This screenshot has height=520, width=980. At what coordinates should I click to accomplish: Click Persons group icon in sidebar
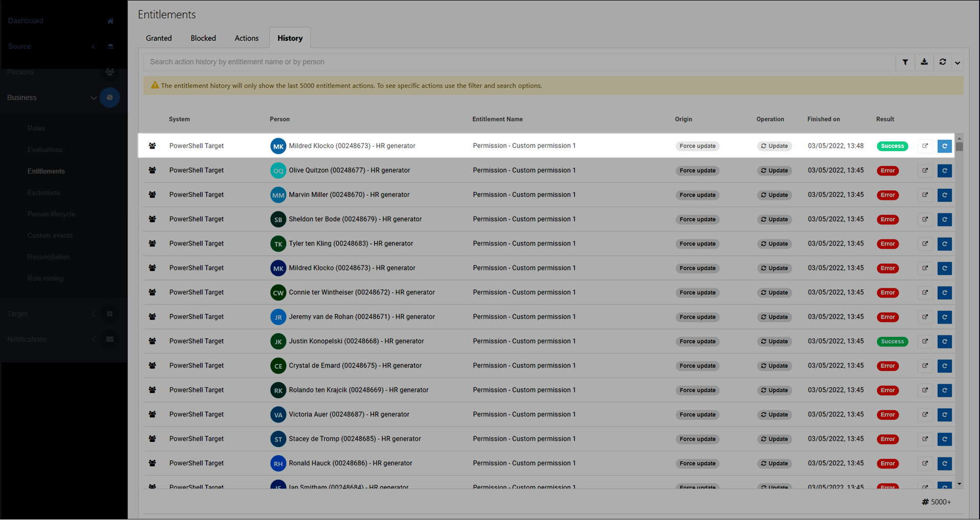[110, 72]
